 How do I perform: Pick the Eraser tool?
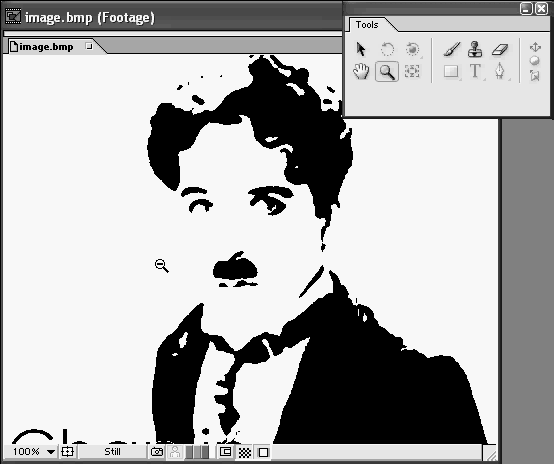tap(500, 50)
